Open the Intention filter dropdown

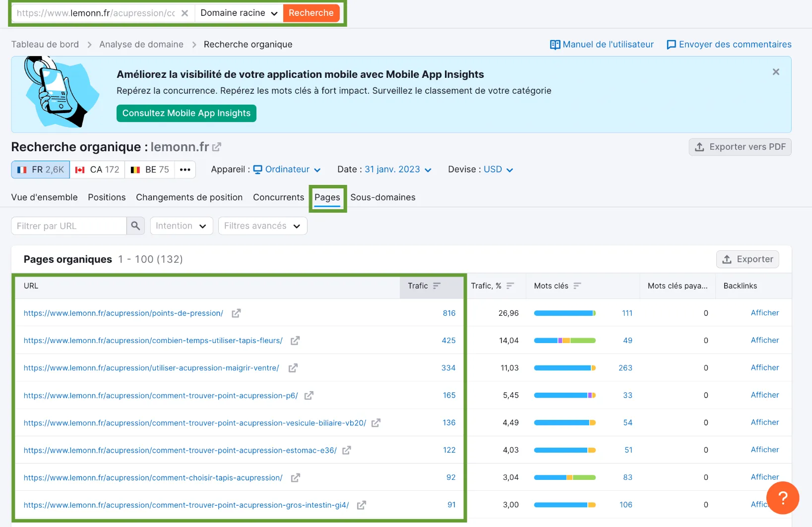[181, 226]
